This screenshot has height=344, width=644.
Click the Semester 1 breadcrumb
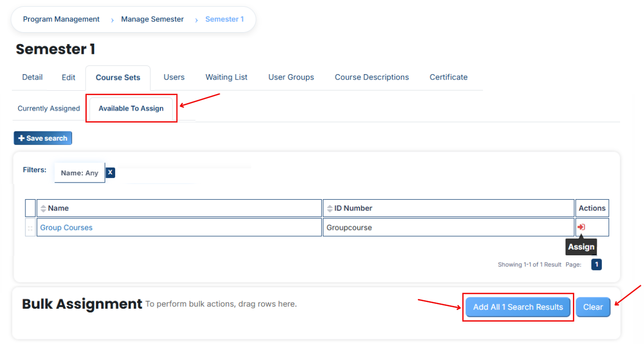pyautogui.click(x=225, y=19)
